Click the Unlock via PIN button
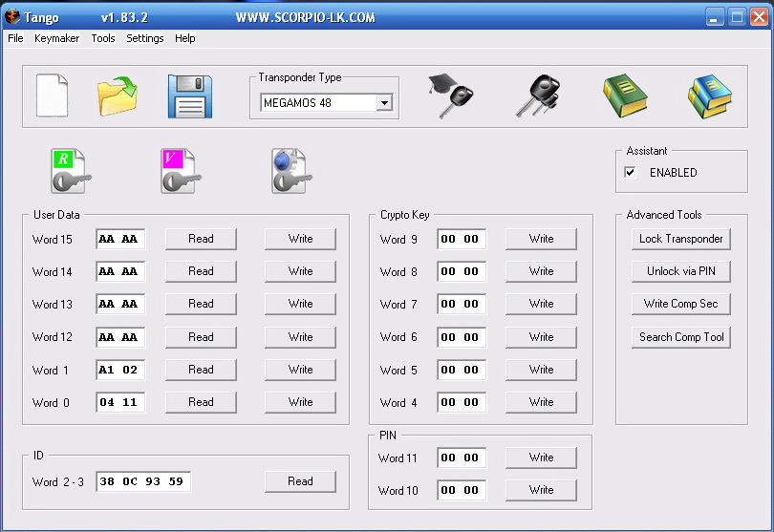The width and height of the screenshot is (774, 532). 681,271
